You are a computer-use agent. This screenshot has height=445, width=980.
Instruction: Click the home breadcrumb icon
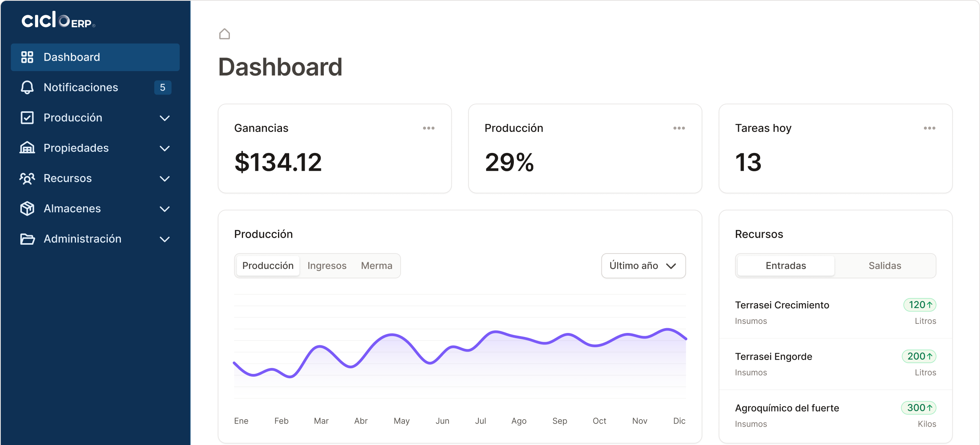click(x=224, y=34)
